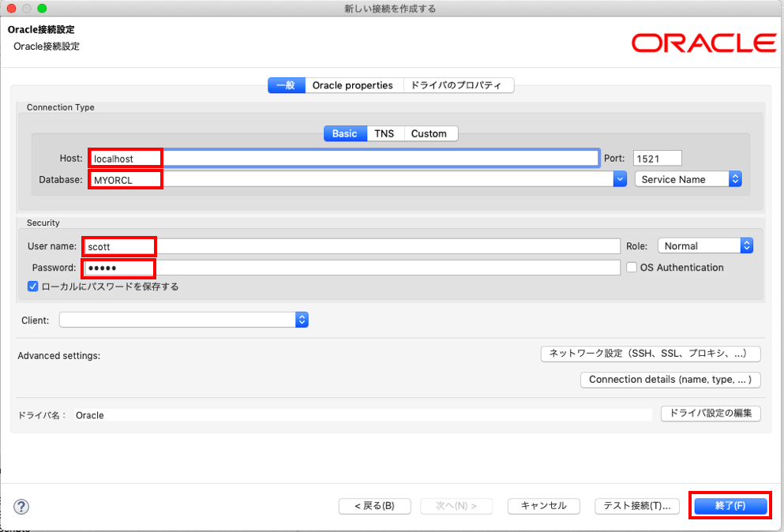Click ドライバ設定の編集 button
This screenshot has height=532, width=784.
pos(711,414)
